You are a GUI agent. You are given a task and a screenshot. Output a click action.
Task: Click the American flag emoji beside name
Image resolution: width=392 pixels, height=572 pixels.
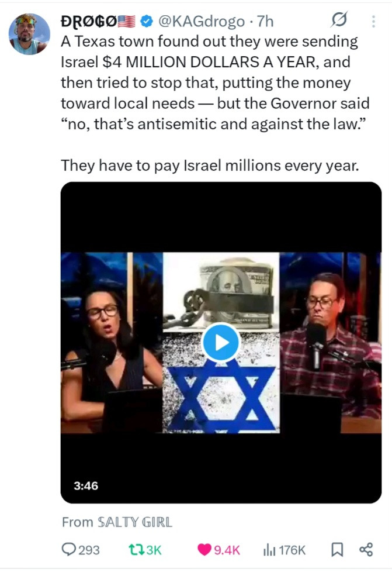[127, 22]
